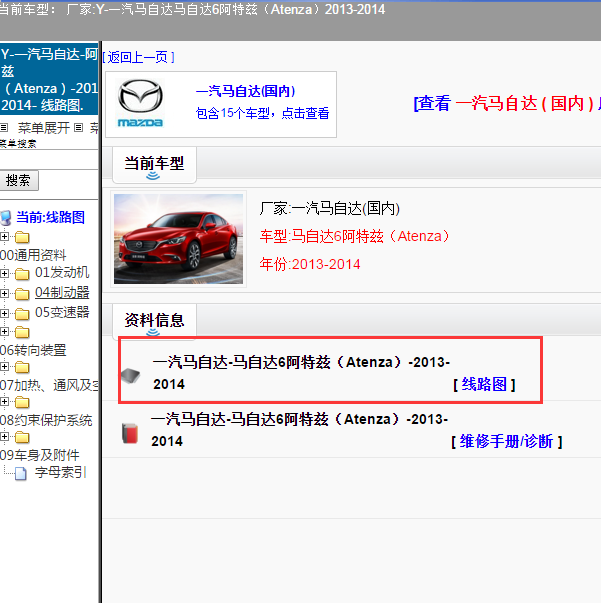Screen dimensions: 601x603
Task: Expand the 09车身及附件 tree node
Action: (4, 436)
